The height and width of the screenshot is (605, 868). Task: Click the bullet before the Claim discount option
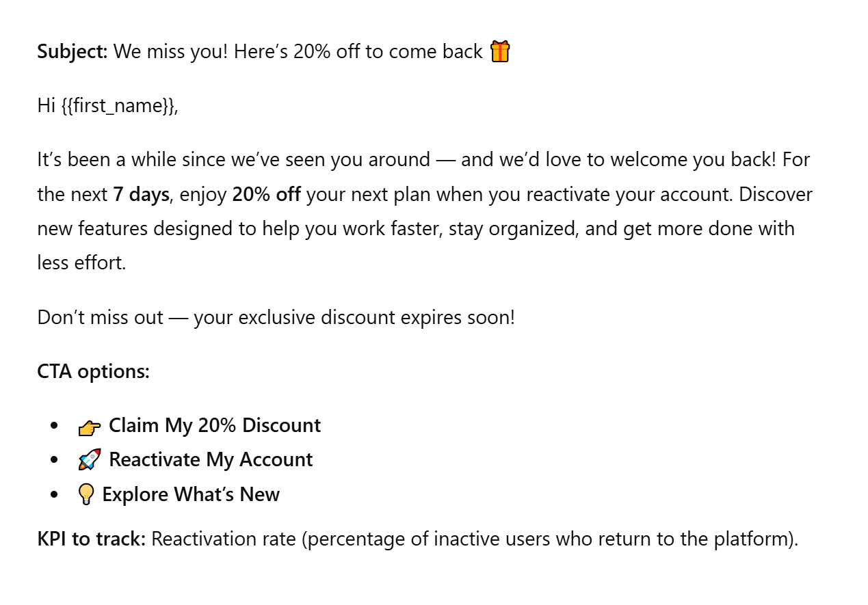tap(55, 426)
